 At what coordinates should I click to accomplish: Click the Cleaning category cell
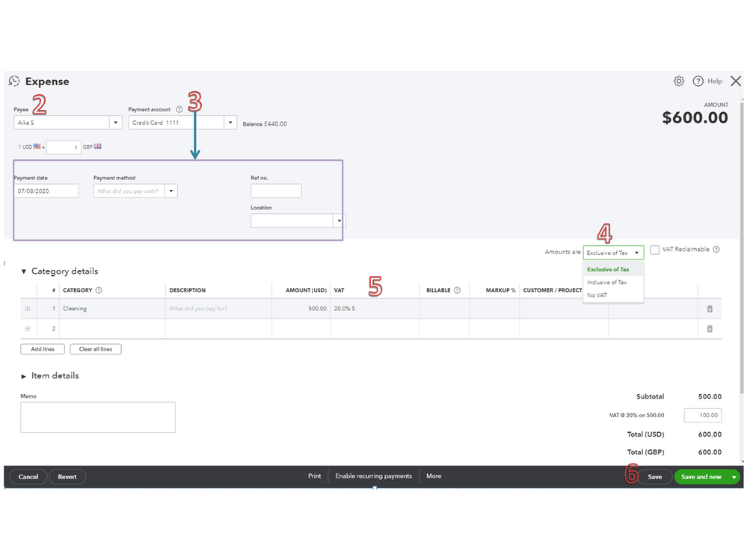click(x=112, y=309)
